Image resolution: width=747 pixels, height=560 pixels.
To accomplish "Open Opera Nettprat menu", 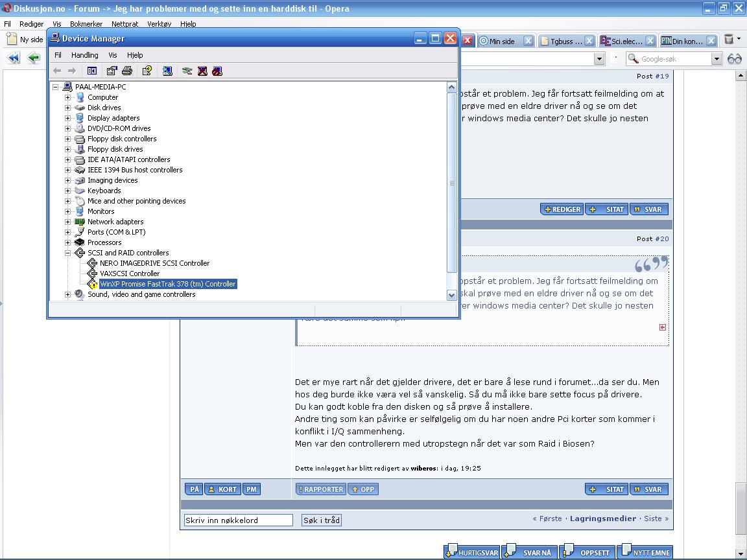I will (x=124, y=24).
